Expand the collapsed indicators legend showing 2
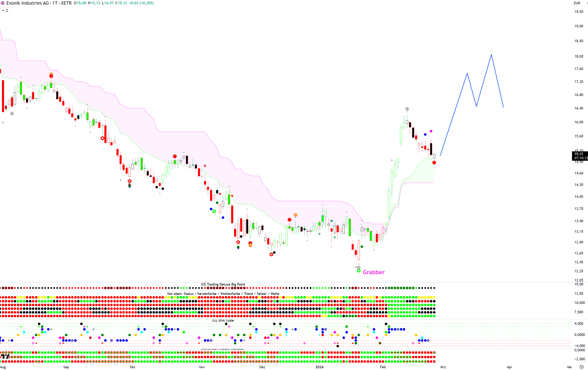The height and width of the screenshot is (370, 588). pyautogui.click(x=5, y=10)
